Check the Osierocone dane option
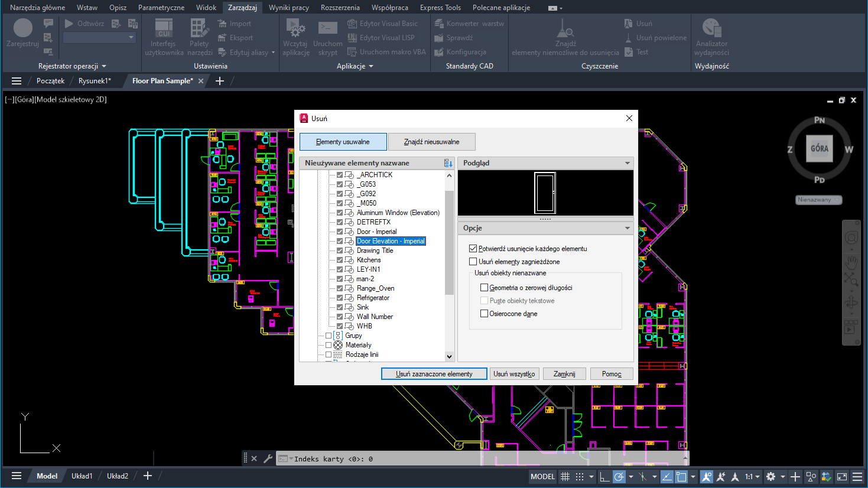 [x=484, y=314]
